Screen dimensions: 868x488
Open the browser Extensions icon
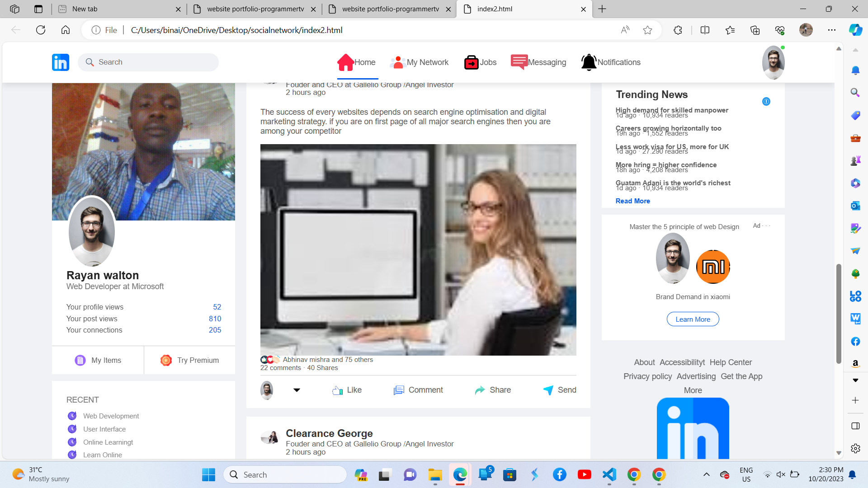tap(678, 30)
